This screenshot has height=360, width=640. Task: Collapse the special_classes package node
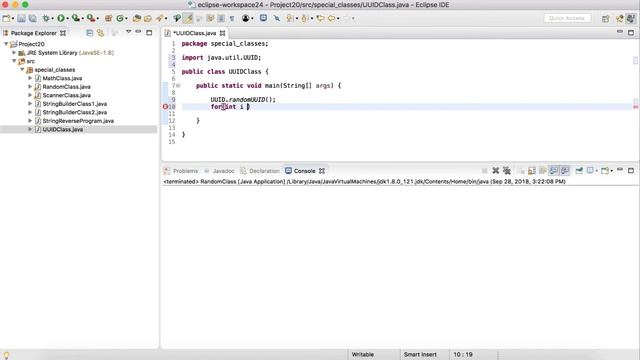(x=22, y=69)
